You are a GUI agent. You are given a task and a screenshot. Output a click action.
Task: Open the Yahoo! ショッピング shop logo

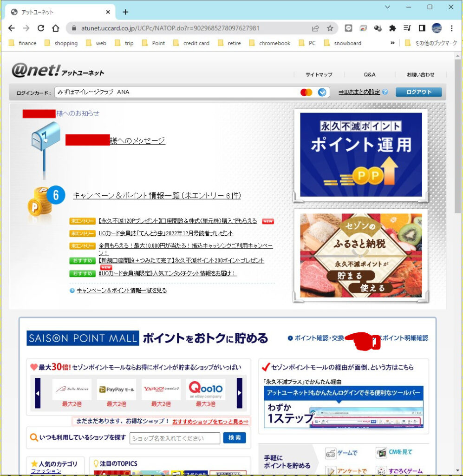(161, 389)
